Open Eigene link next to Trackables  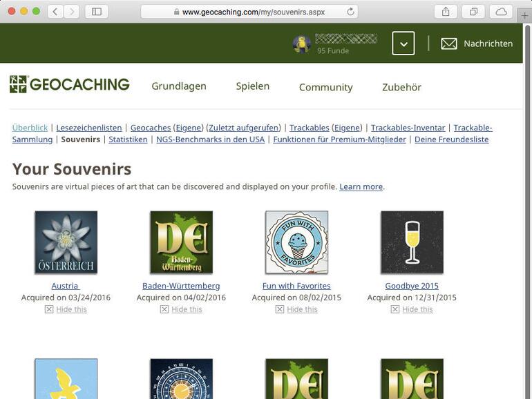347,128
